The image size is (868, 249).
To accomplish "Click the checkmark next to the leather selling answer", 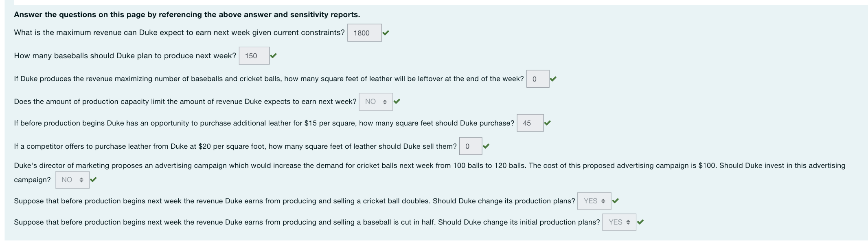I will pyautogui.click(x=487, y=145).
